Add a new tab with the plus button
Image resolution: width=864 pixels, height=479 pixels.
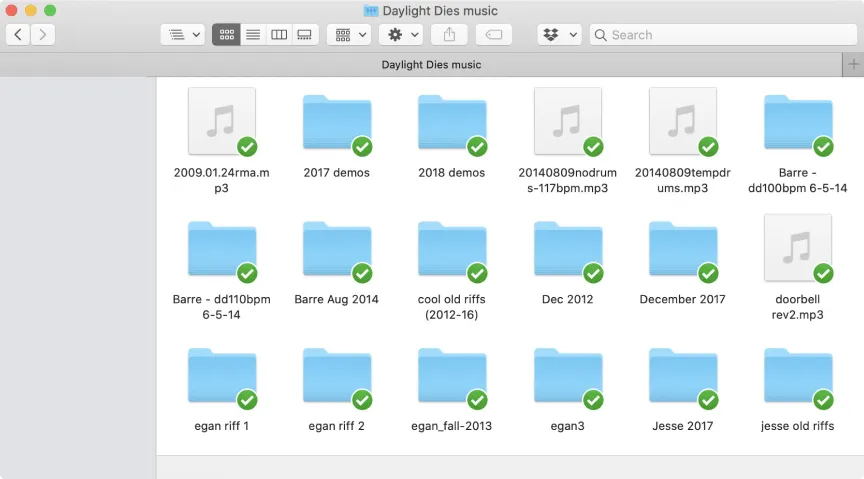(x=853, y=64)
